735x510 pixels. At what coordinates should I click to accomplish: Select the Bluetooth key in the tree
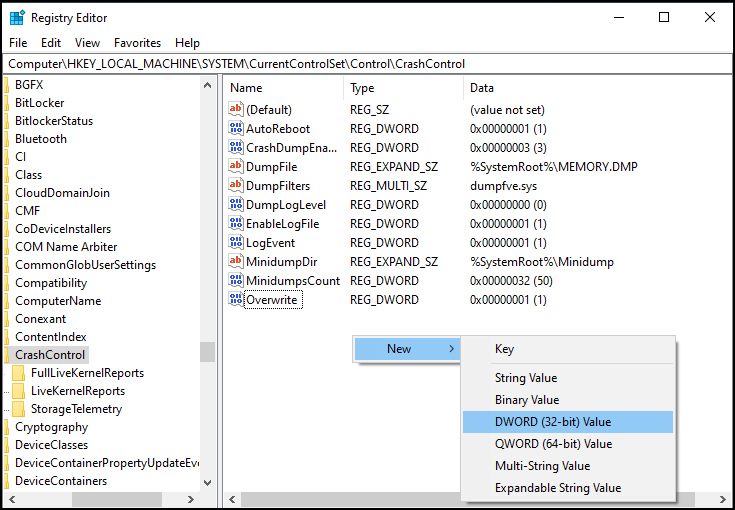coord(41,139)
